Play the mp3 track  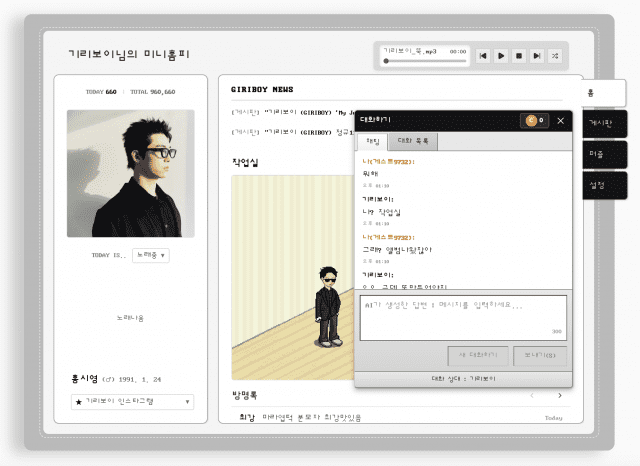[501, 56]
